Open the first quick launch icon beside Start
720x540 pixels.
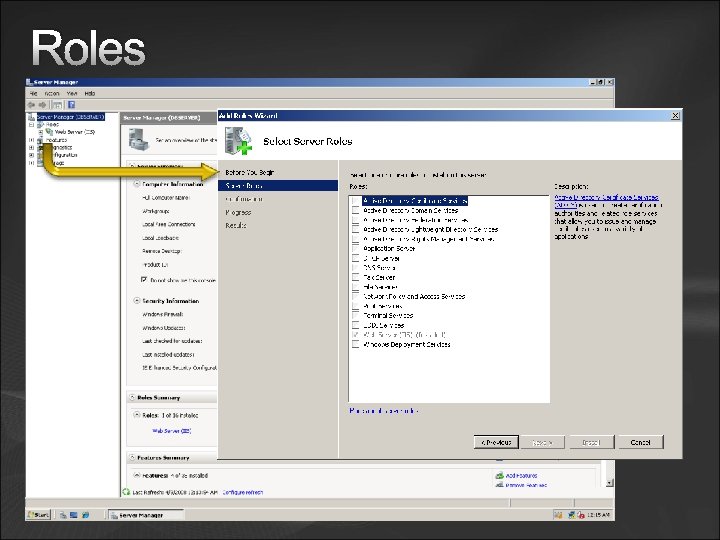63,515
